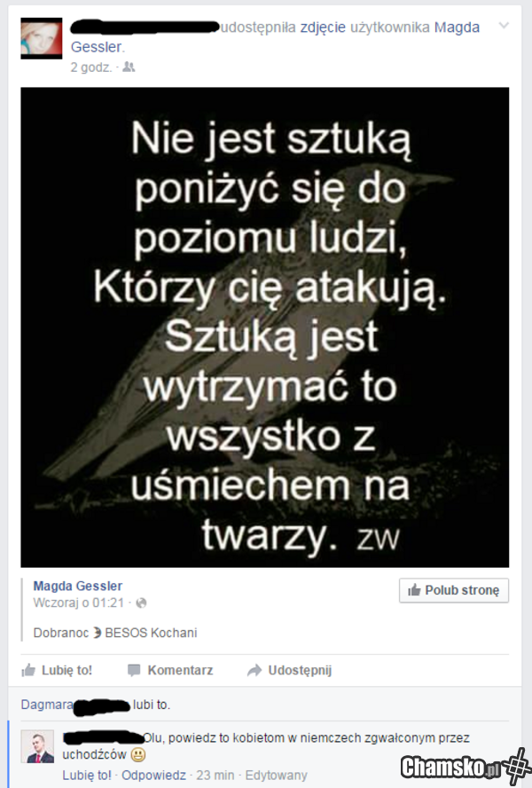
Task: Click the 'Polub stronę' button
Action: pos(454,590)
